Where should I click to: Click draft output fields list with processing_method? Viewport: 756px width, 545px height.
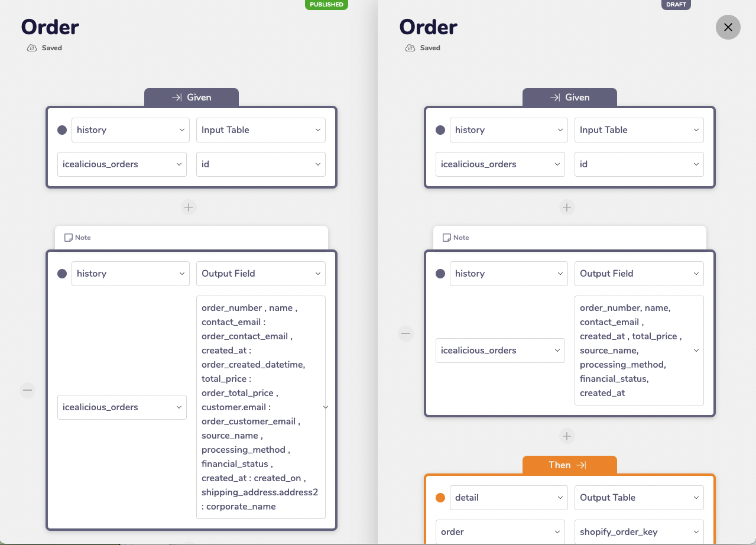(639, 351)
